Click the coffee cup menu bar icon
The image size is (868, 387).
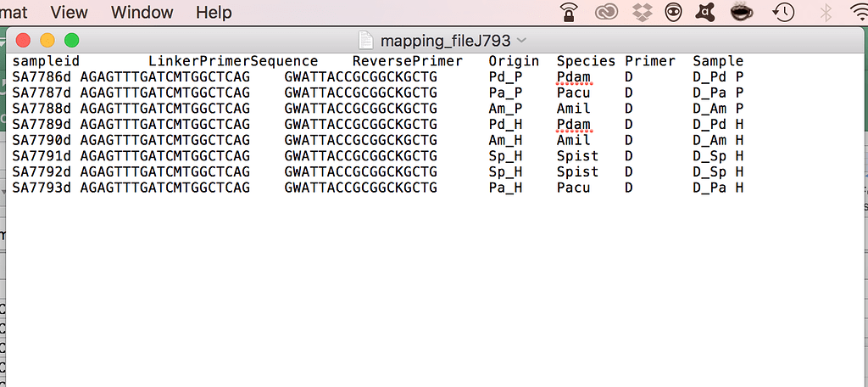[x=743, y=12]
